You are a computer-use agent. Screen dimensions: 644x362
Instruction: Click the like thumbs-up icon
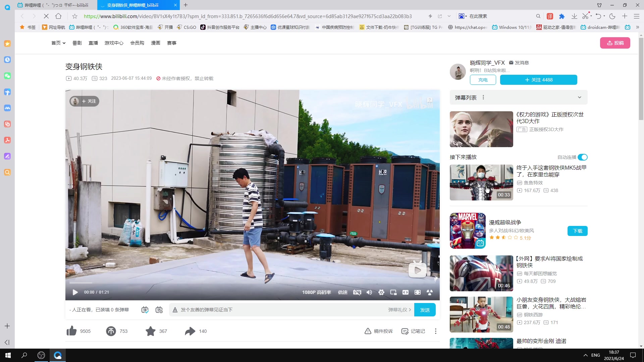(71, 331)
